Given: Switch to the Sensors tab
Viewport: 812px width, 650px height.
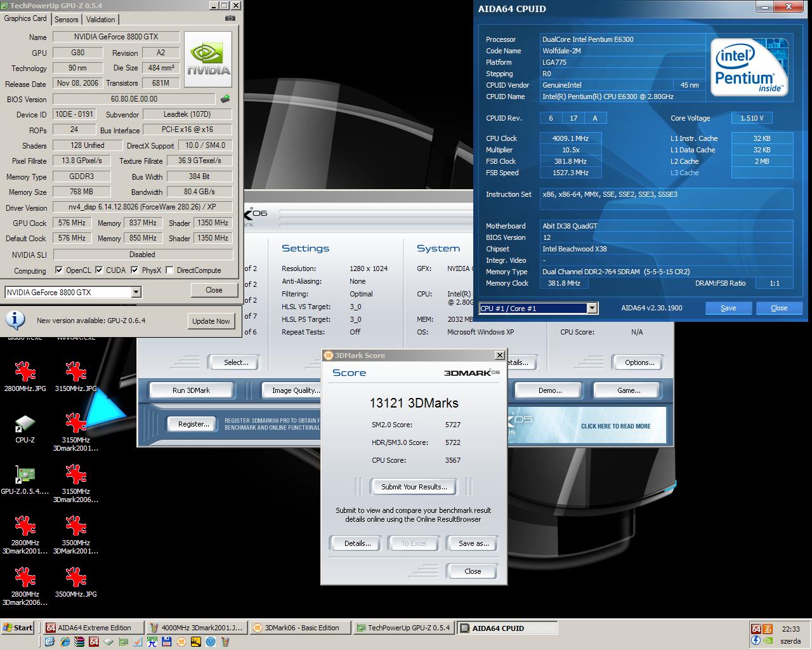Looking at the screenshot, I should pos(67,19).
